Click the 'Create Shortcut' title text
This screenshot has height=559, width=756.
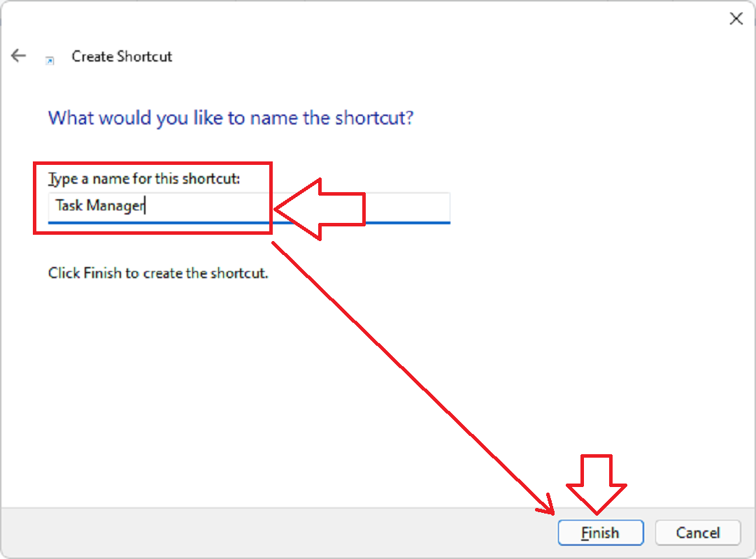click(x=122, y=57)
